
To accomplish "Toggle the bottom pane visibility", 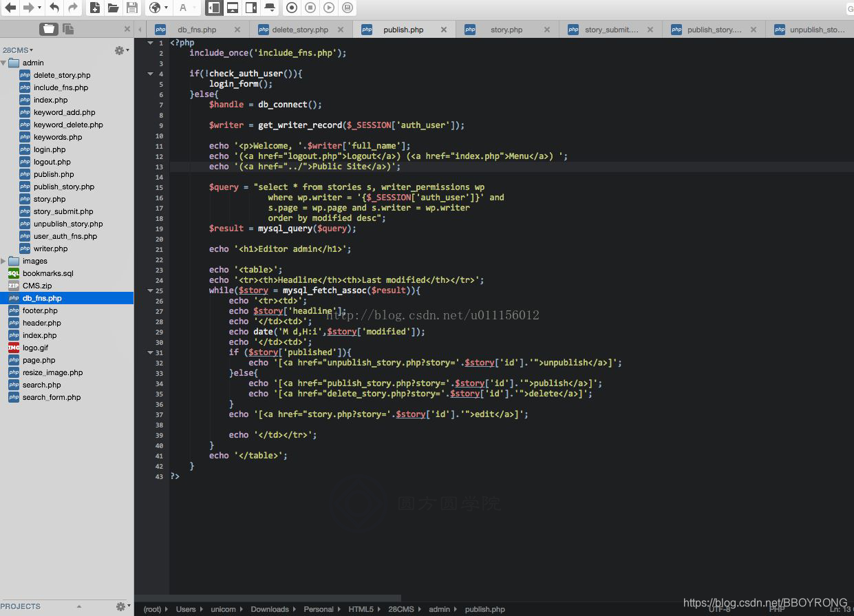I will pyautogui.click(x=233, y=8).
